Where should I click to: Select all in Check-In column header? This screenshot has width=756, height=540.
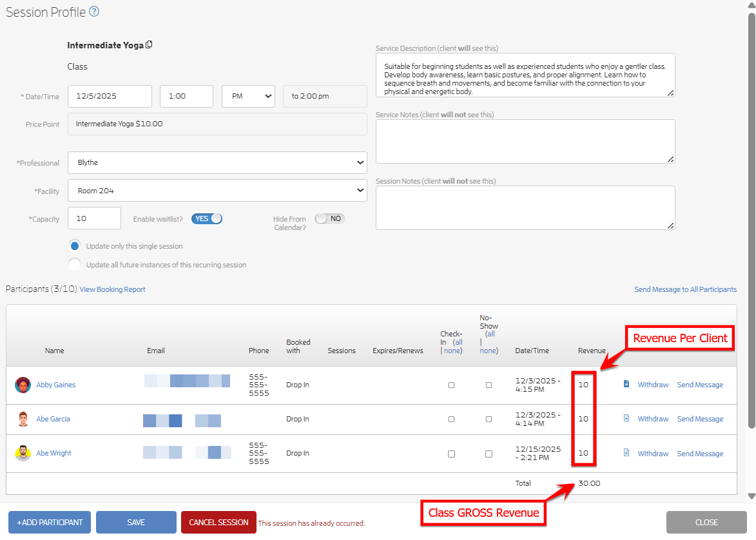pyautogui.click(x=458, y=342)
